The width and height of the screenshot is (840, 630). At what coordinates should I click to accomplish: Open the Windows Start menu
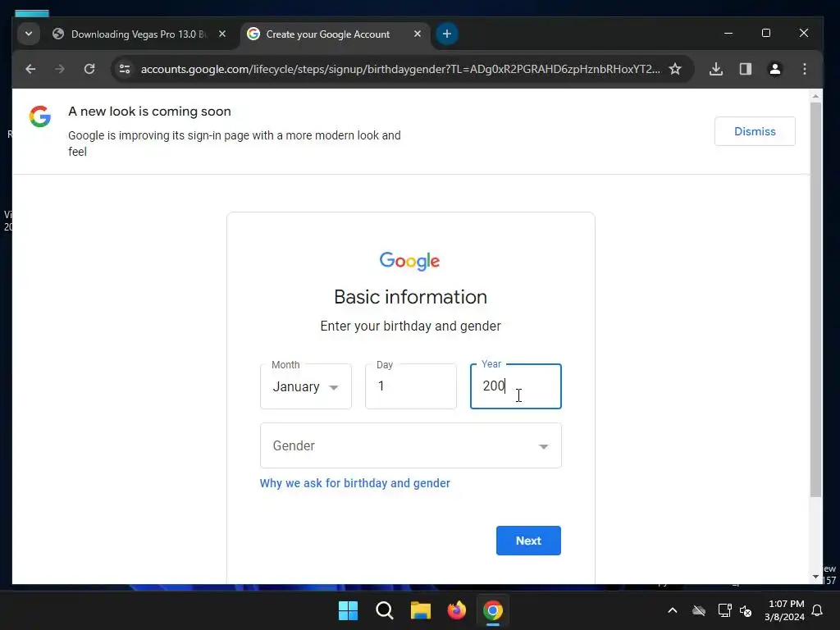[x=348, y=610]
